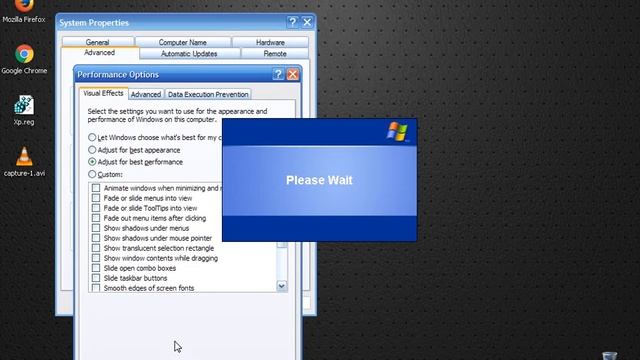Select the Custom radio option

(x=92, y=174)
